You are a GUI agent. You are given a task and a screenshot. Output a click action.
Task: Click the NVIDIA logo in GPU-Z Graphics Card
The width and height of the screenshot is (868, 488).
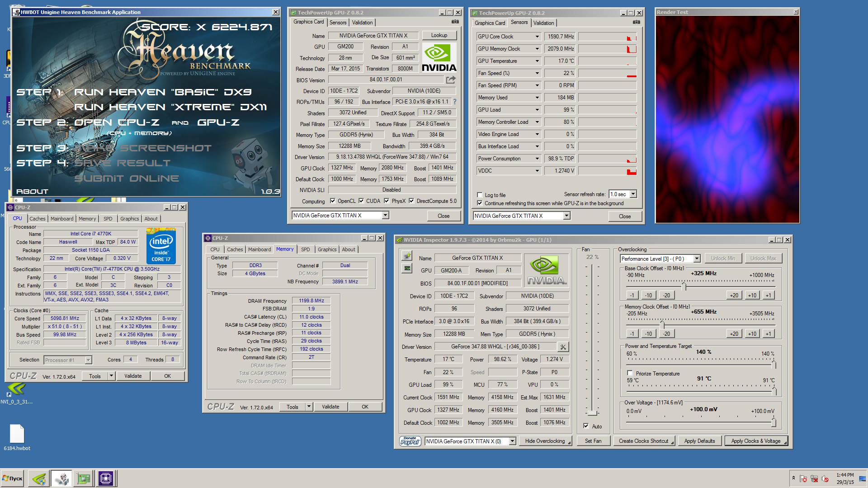pyautogui.click(x=439, y=57)
